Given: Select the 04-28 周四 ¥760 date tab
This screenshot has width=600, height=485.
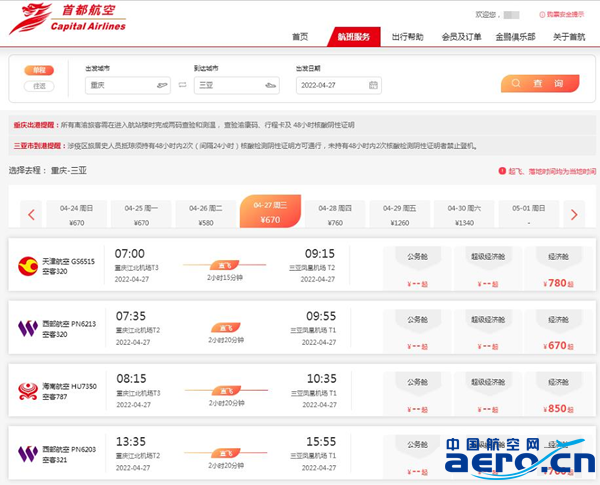Looking at the screenshot, I should (335, 215).
